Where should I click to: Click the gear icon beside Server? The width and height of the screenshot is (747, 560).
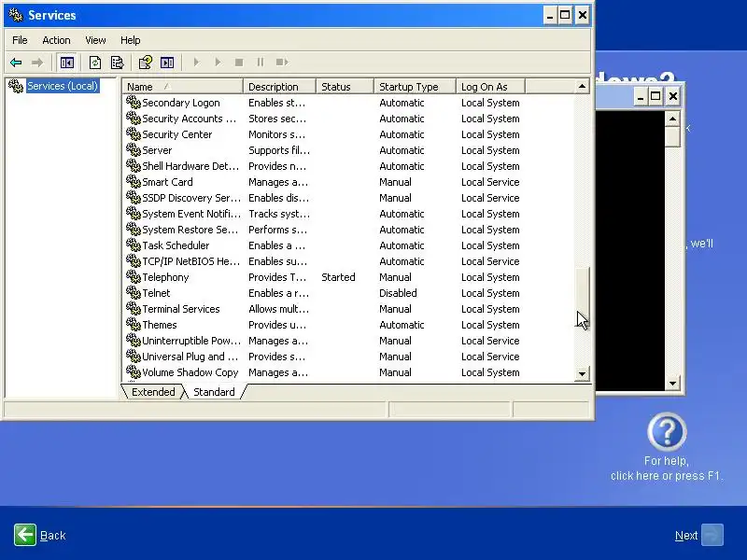click(133, 149)
